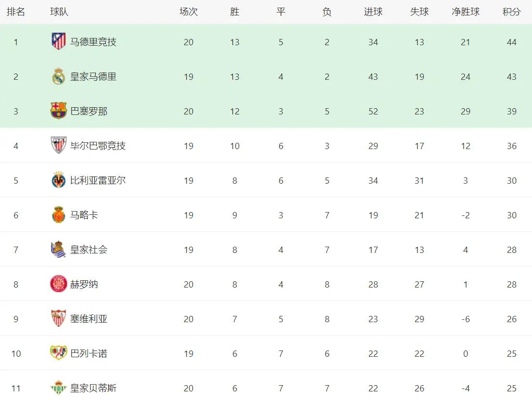Click the 场次 column header
The width and height of the screenshot is (532, 401).
(x=188, y=12)
